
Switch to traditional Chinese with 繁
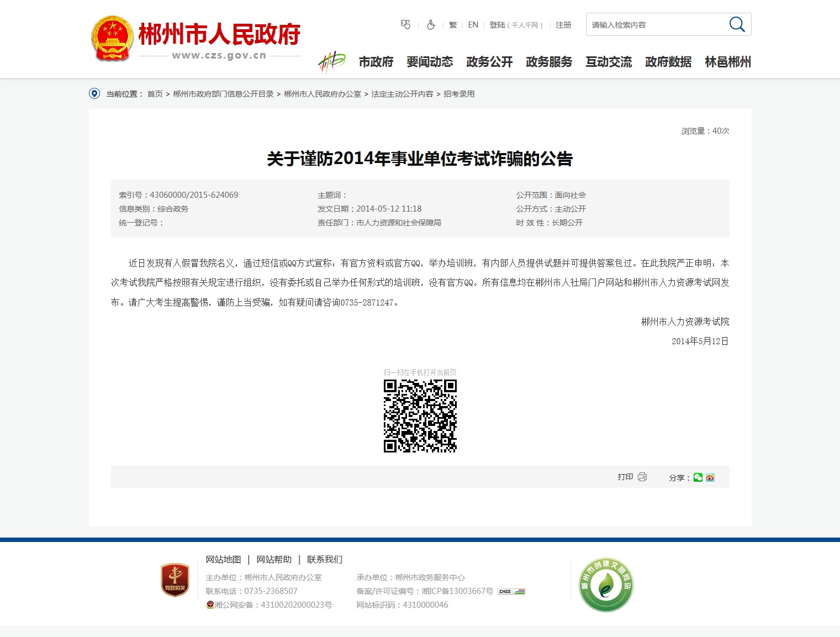pos(453,25)
